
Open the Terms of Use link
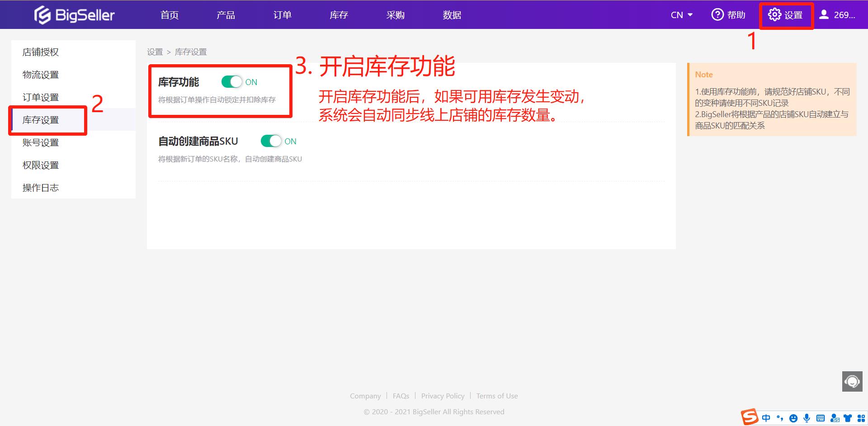click(x=497, y=396)
